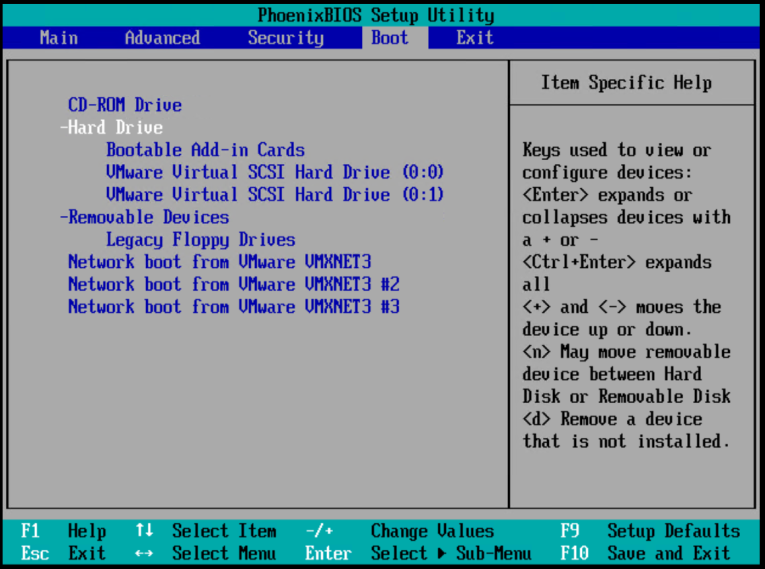Screen dimensions: 765x569
Task: Click the F1 Help key hint
Action: pos(63,530)
